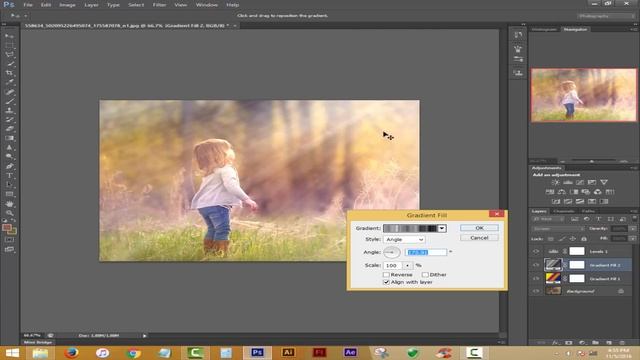Add a Curves adjustment
640x360 pixels.
click(x=580, y=182)
